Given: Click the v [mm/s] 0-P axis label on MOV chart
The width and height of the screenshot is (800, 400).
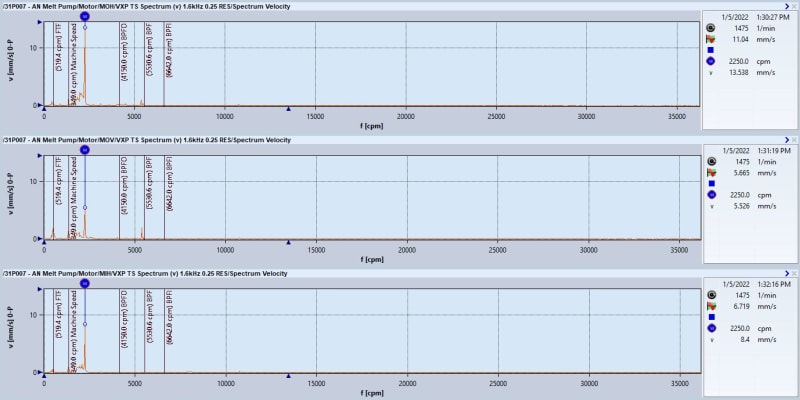Looking at the screenshot, I should (13, 194).
